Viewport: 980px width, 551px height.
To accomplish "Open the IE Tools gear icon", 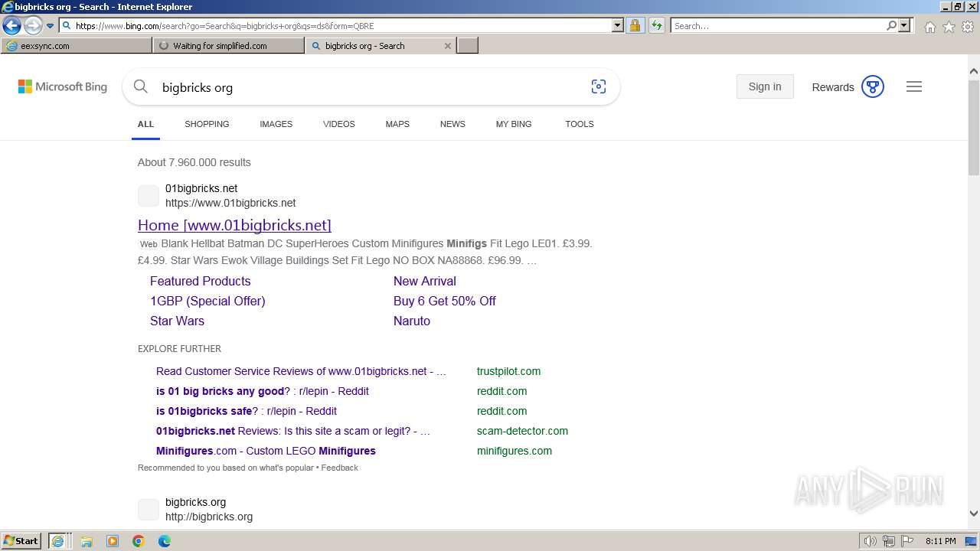I will coord(968,27).
